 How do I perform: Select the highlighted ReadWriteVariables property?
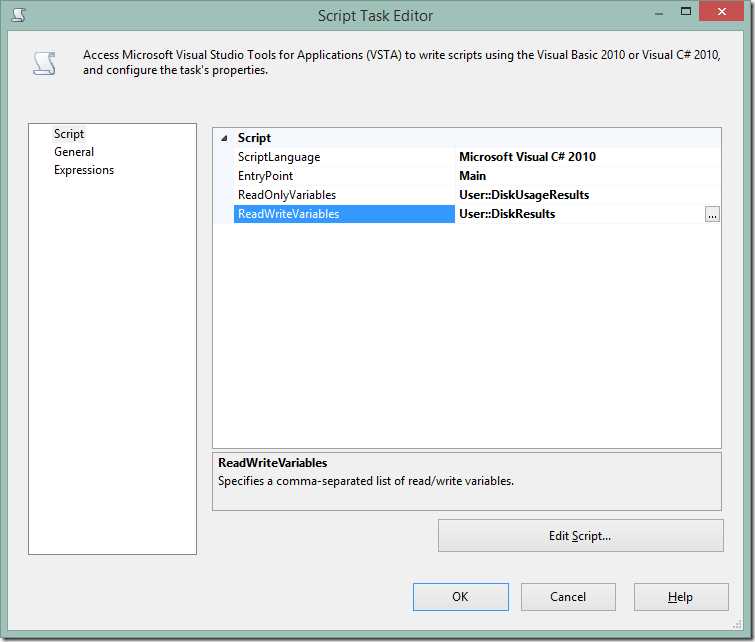click(x=344, y=214)
